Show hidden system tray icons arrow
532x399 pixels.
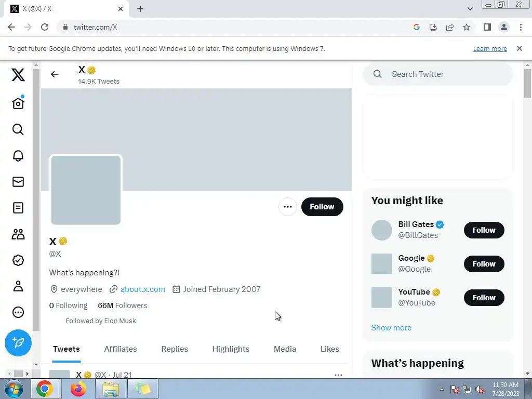click(x=442, y=389)
